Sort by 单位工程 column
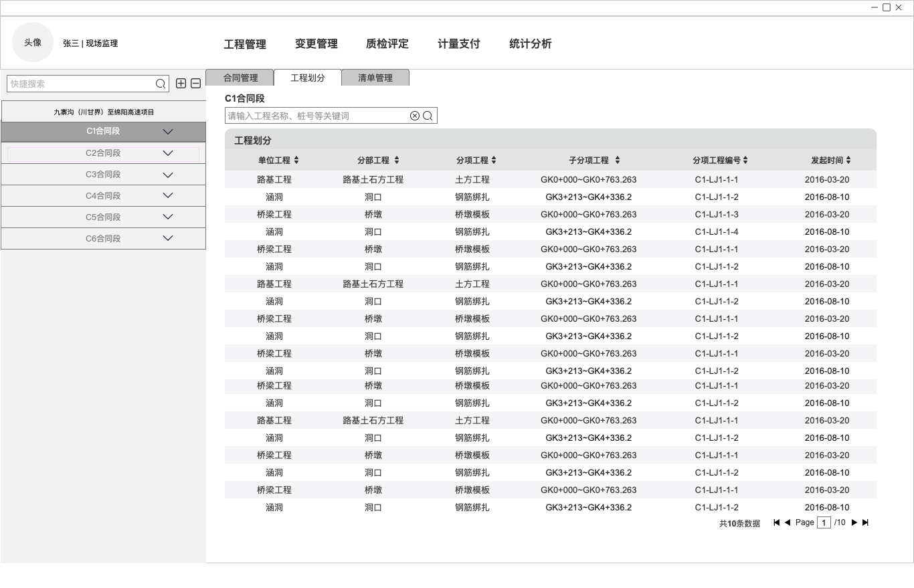Viewport: 914px width, 588px height. click(x=296, y=160)
